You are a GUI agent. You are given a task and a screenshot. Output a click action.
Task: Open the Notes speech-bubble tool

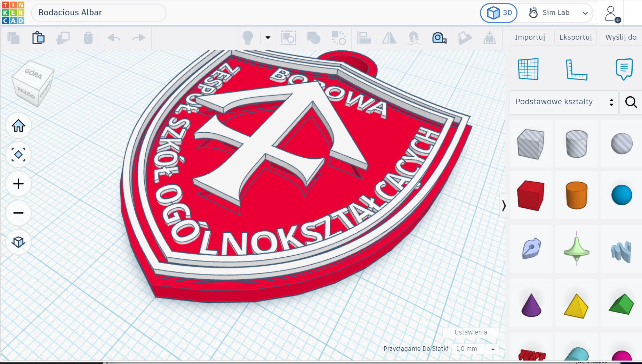point(624,69)
